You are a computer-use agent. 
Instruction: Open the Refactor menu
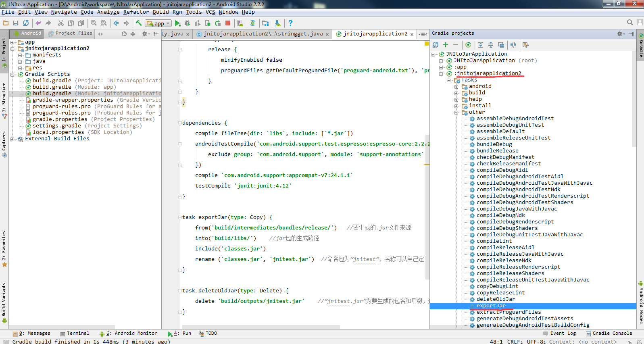[x=136, y=12]
